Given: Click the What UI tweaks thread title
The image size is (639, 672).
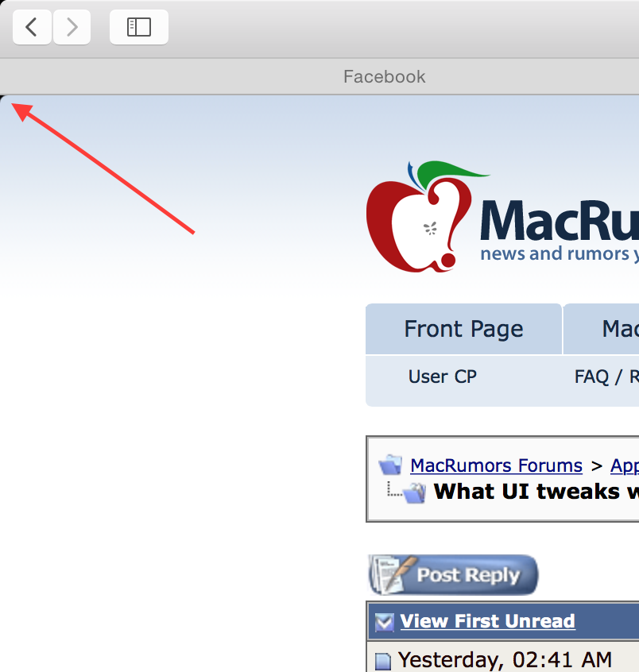Looking at the screenshot, I should click(536, 491).
